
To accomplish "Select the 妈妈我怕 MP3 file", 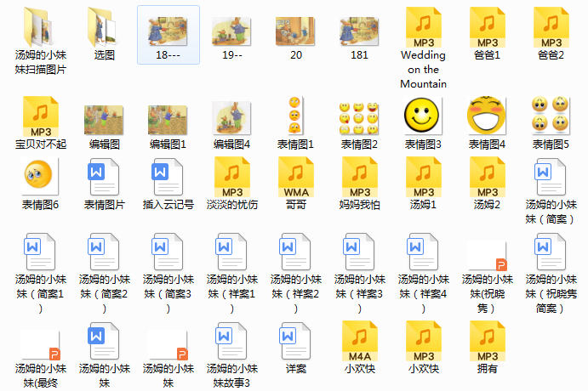I will (x=358, y=179).
